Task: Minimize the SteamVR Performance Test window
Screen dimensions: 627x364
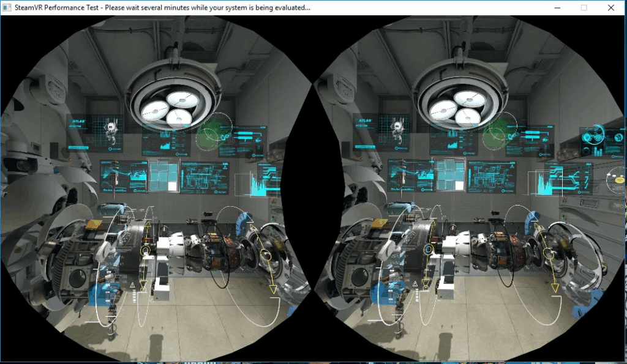Action: pyautogui.click(x=557, y=7)
